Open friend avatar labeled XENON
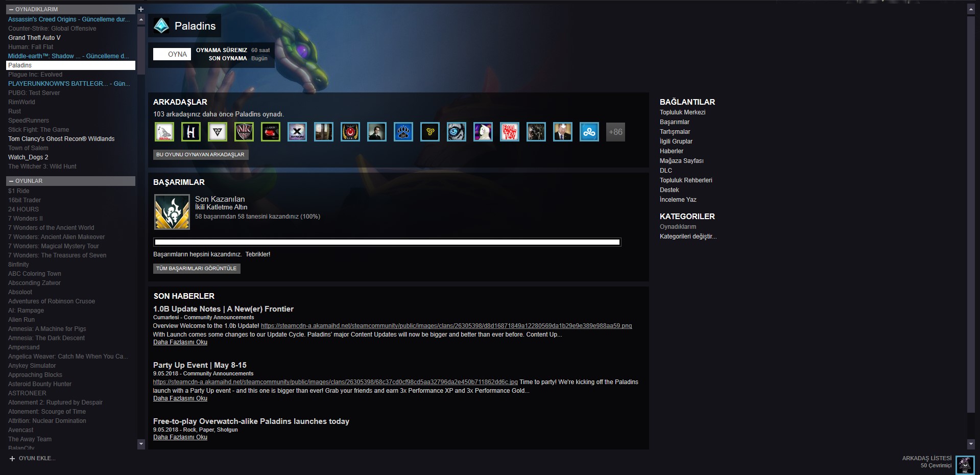The height and width of the screenshot is (475, 980). [297, 132]
